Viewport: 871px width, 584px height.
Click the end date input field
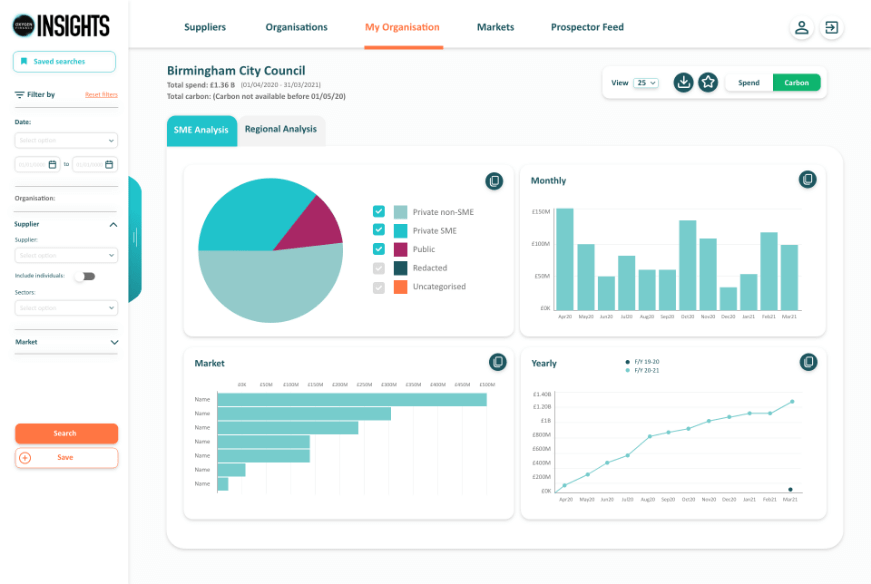coord(95,164)
